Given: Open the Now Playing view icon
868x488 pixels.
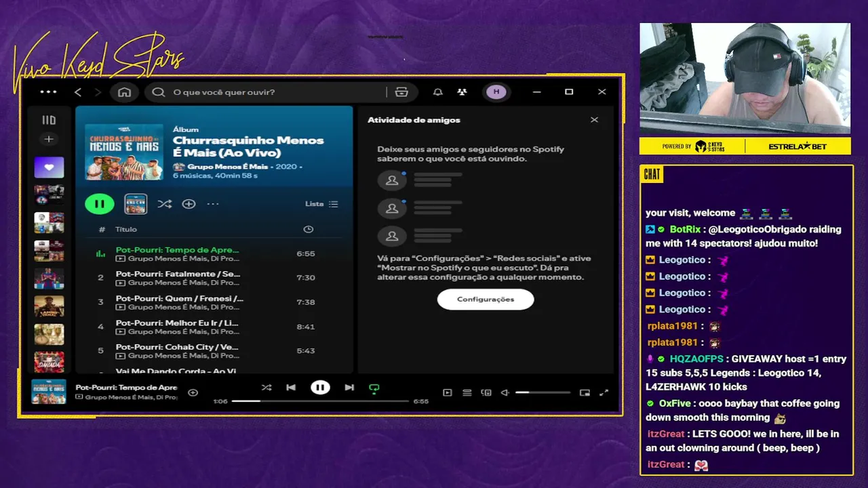Looking at the screenshot, I should coord(448,392).
